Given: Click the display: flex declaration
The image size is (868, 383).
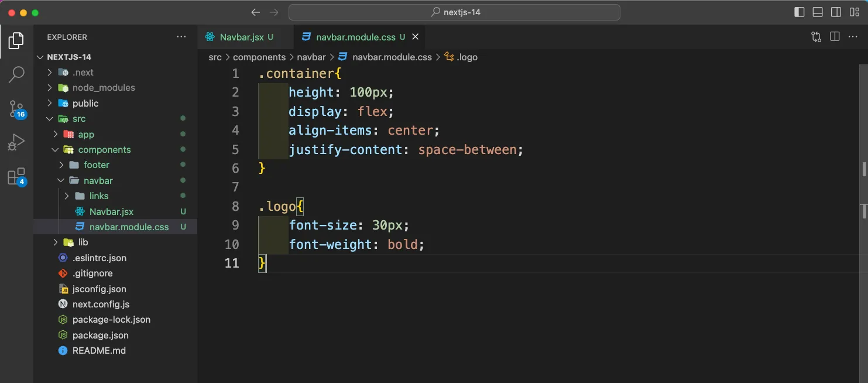Looking at the screenshot, I should point(341,111).
